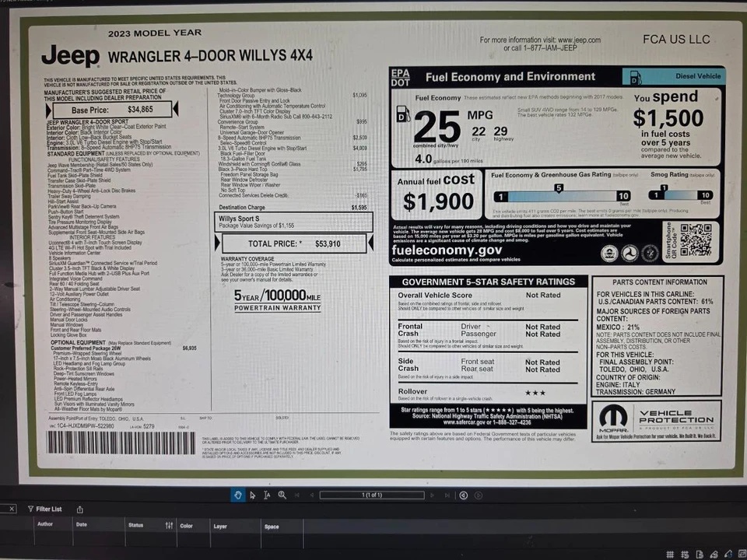The height and width of the screenshot is (560, 747).
Task: Toggle Snap to Grid in status bar
Action: [685, 555]
